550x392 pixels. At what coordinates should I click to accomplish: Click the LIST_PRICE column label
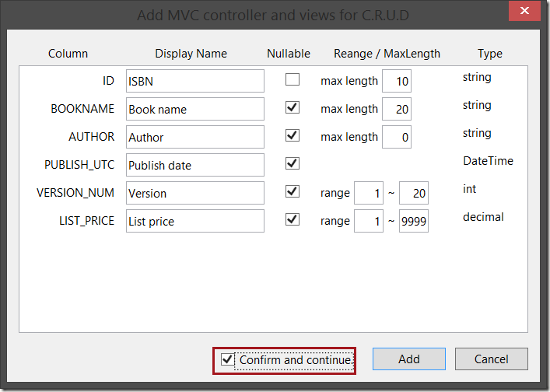(86, 221)
